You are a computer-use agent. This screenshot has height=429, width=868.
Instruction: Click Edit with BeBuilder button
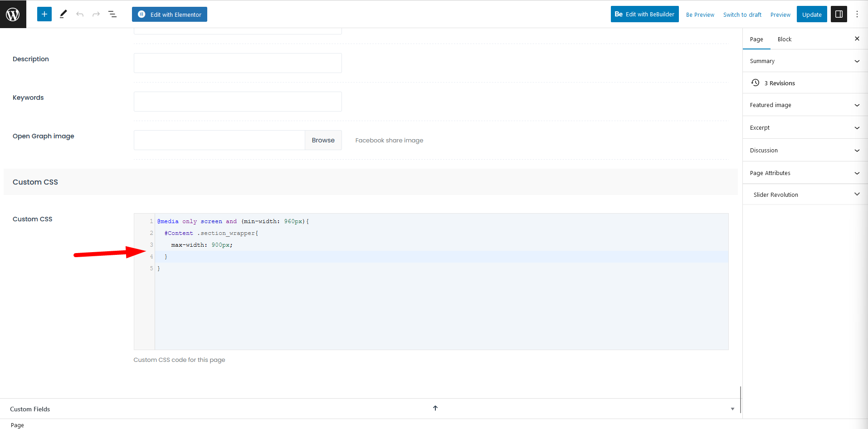pyautogui.click(x=644, y=14)
